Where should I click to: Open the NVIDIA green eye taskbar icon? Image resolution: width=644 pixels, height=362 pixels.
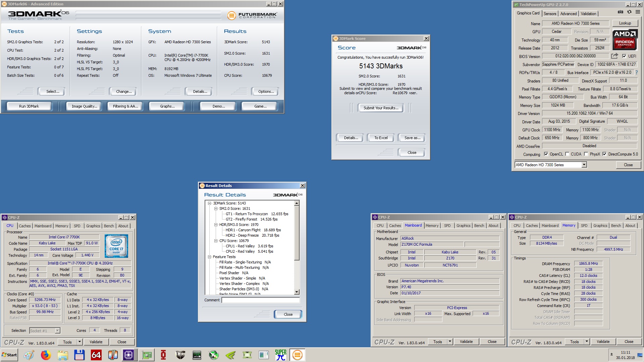tap(230, 355)
